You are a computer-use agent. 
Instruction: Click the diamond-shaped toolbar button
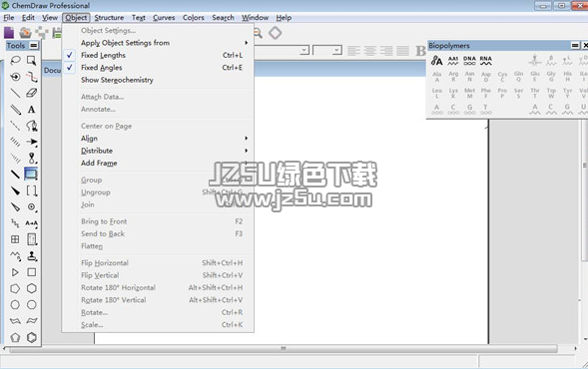(275, 33)
